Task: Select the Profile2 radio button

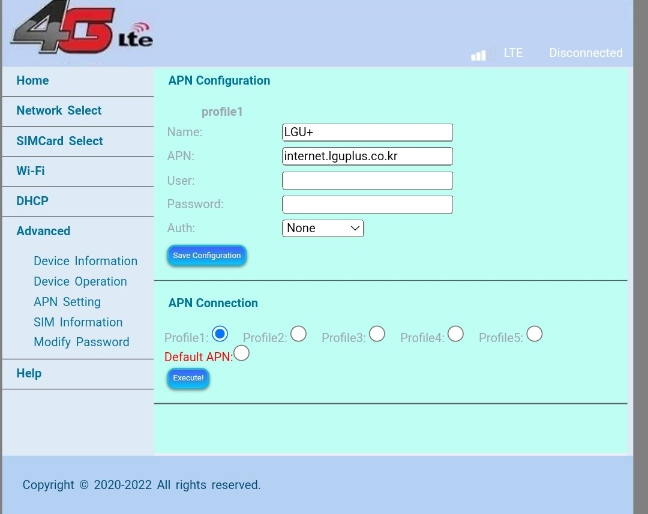Action: (x=298, y=333)
